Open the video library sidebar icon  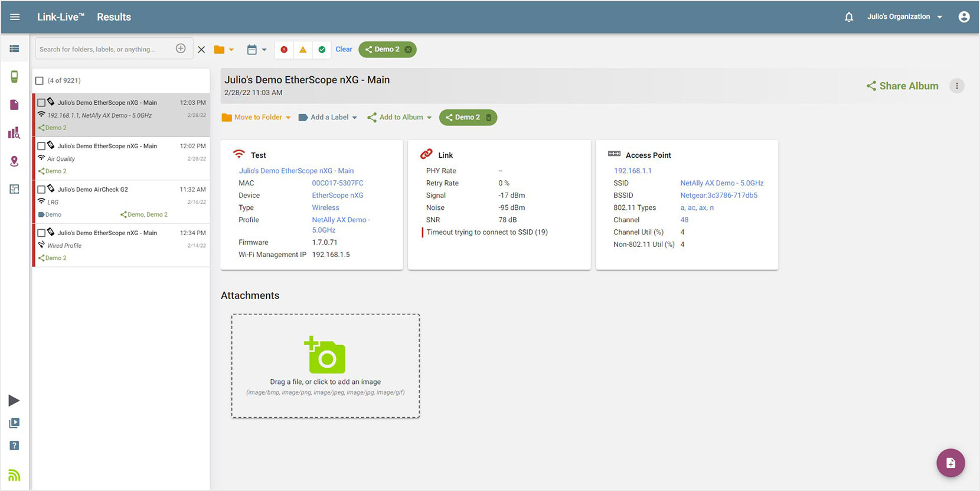click(x=14, y=423)
